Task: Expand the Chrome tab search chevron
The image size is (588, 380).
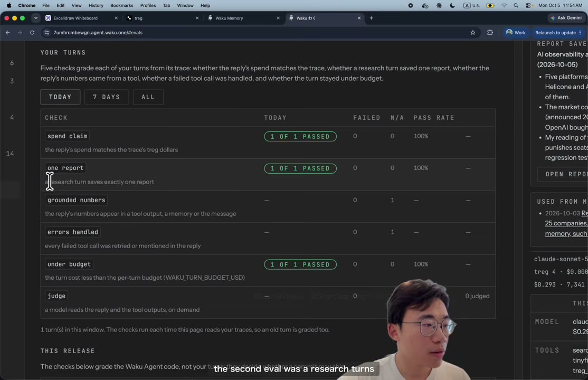Action: tap(35, 18)
